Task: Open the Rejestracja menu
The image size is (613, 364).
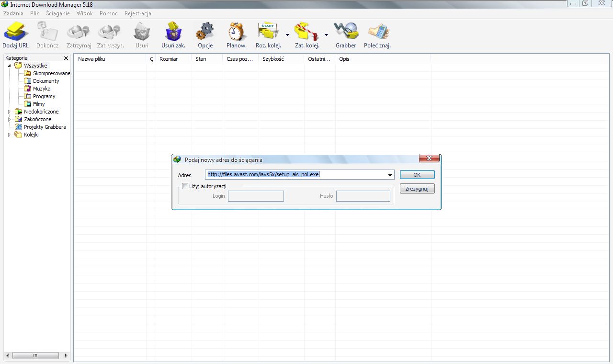Action: (x=138, y=13)
